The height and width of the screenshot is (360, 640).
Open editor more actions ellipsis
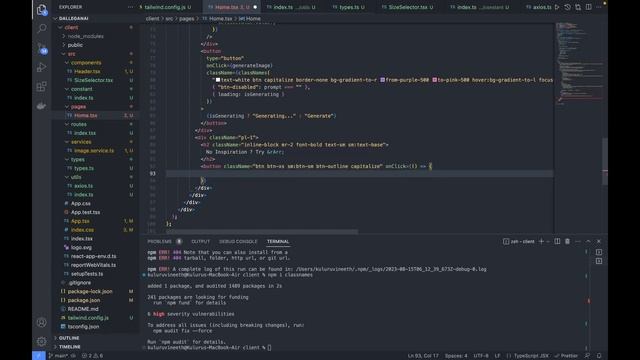599,7
